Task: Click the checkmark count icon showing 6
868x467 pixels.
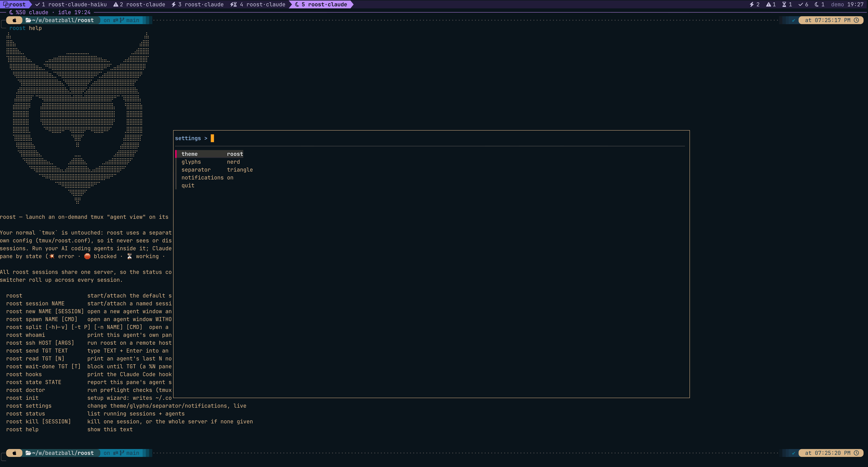Action: [801, 4]
